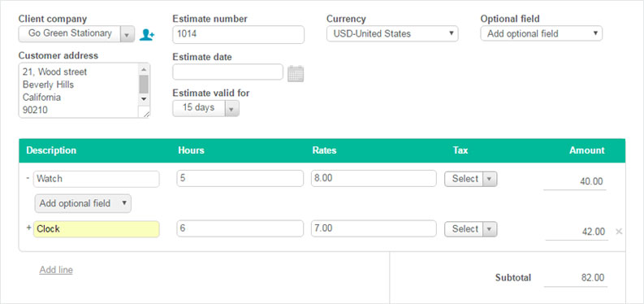644x304 pixels.
Task: Open the Currency USD-United States dropdown
Action: [x=392, y=33]
